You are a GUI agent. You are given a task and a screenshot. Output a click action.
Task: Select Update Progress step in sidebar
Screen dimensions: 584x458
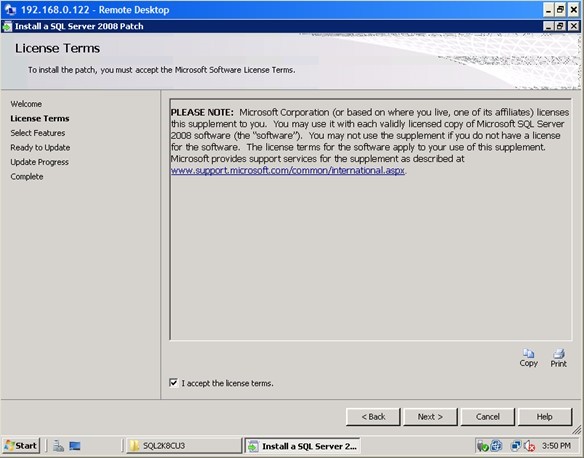(39, 162)
